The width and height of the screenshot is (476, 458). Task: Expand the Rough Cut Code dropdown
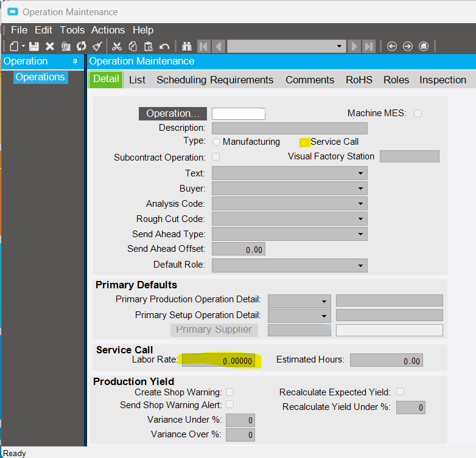click(x=360, y=219)
